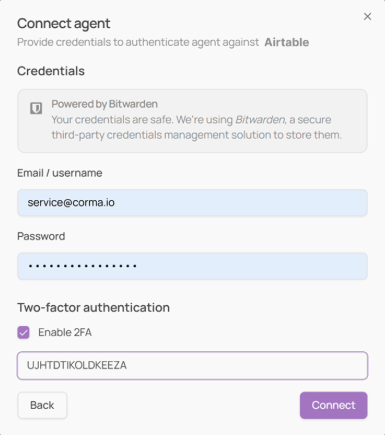This screenshot has width=385, height=435.
Task: Click the Bitwarden shield icon
Action: 36,108
